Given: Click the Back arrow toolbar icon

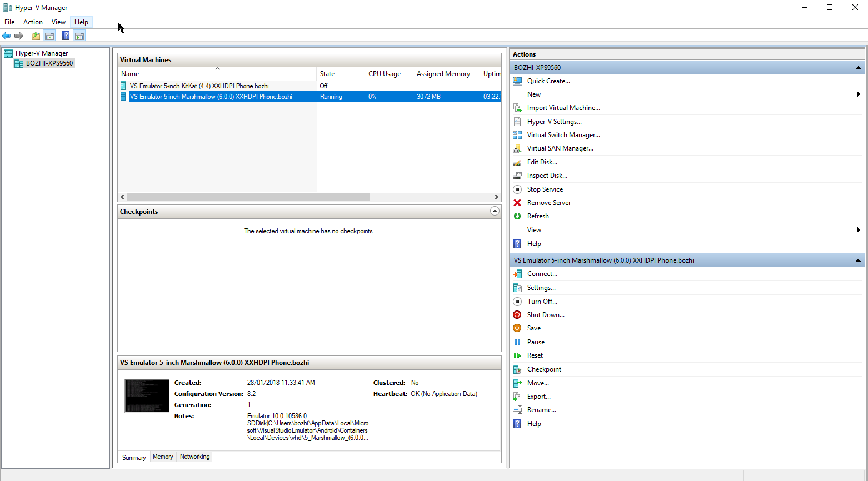Looking at the screenshot, I should click(x=7, y=36).
